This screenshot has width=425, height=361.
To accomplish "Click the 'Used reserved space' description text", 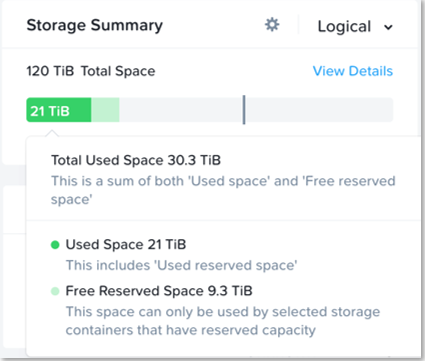I will [x=182, y=266].
